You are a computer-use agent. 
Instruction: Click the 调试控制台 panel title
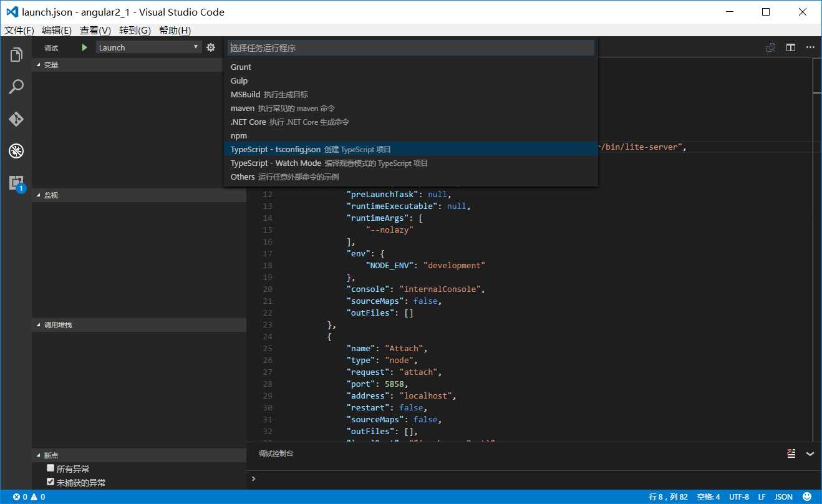(276, 453)
